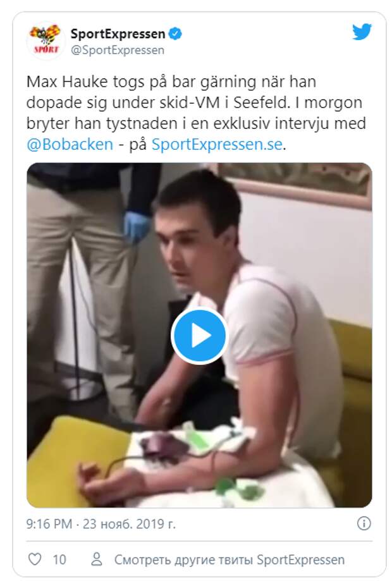
Task: Click the tweet text about Max Hauke
Action: (196, 113)
